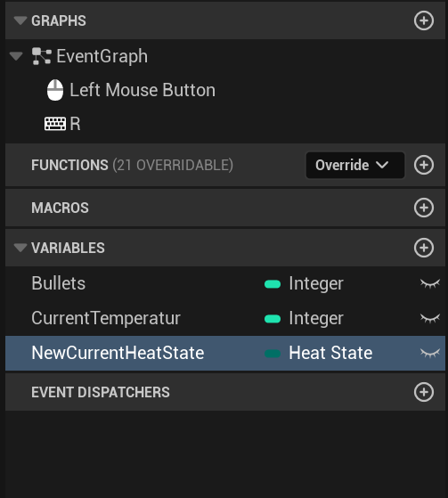Toggle visibility eye for NewCurrentHeatState variable
This screenshot has height=498, width=448.
pos(430,353)
